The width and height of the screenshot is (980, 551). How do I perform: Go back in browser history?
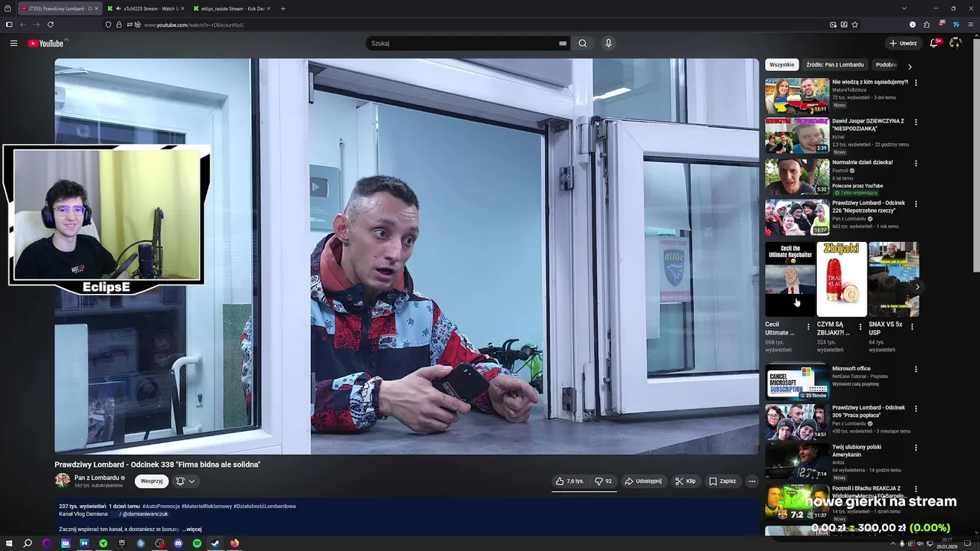point(23,24)
